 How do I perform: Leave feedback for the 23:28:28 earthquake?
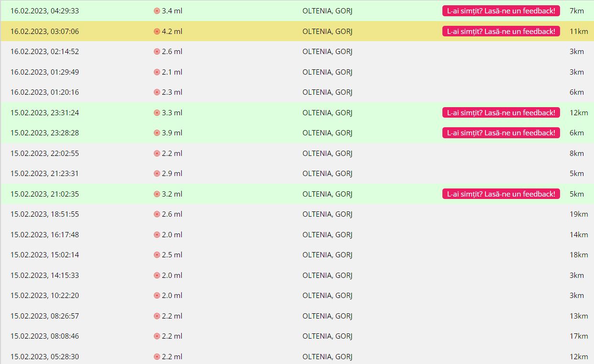pyautogui.click(x=501, y=133)
